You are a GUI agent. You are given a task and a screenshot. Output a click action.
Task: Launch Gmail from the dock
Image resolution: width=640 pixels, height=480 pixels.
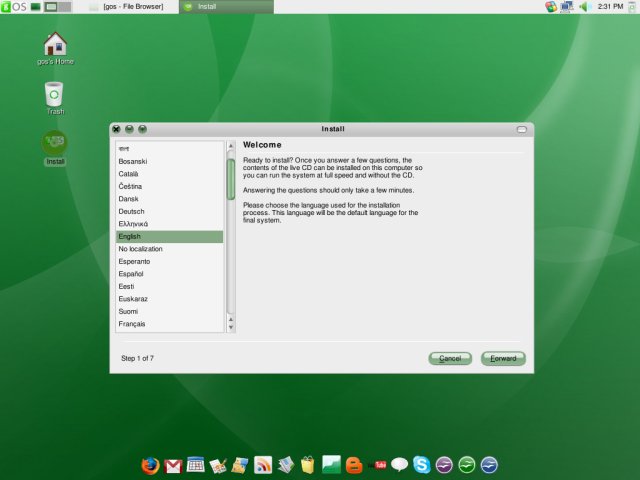(x=173, y=465)
